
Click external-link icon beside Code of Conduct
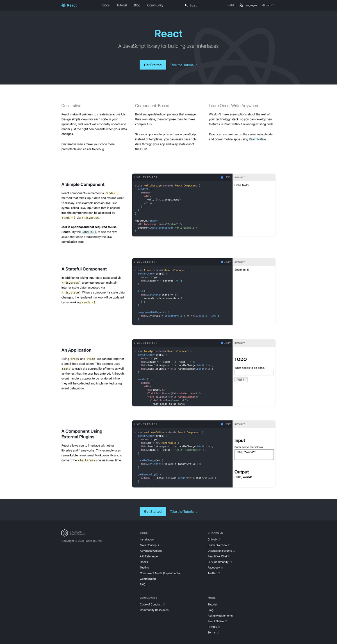(x=164, y=604)
